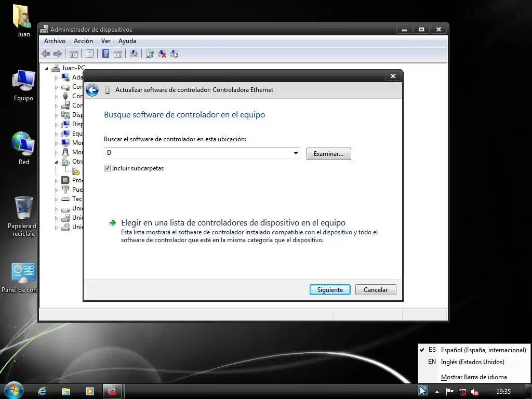
Task: Click the blue back arrow in driver wizard
Action: [x=92, y=90]
